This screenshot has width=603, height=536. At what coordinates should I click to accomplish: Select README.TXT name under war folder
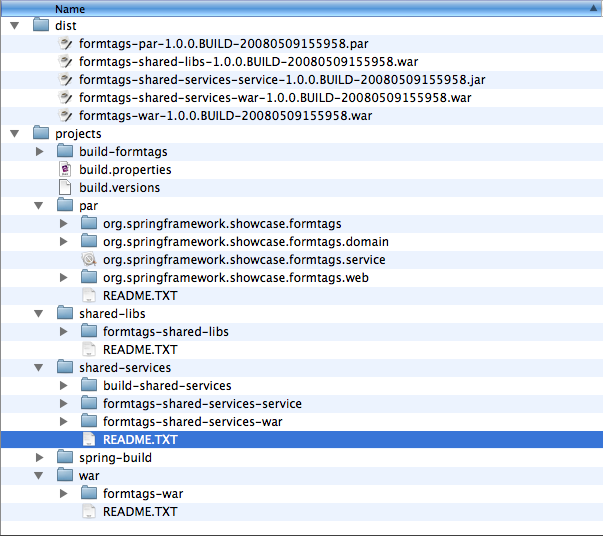click(140, 512)
